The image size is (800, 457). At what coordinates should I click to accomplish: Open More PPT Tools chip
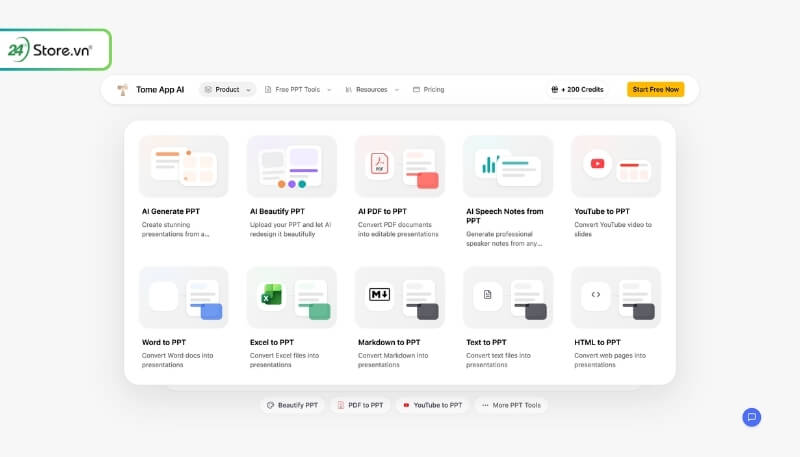511,405
